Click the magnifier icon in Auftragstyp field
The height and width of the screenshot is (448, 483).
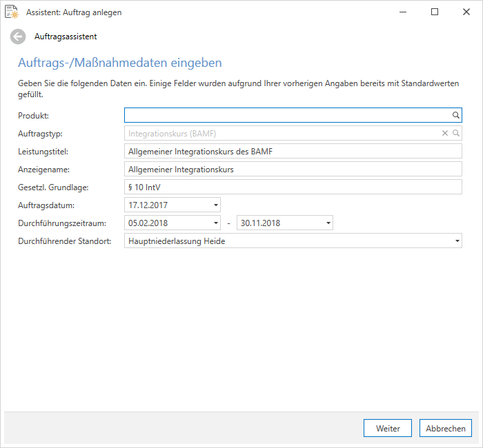click(455, 133)
